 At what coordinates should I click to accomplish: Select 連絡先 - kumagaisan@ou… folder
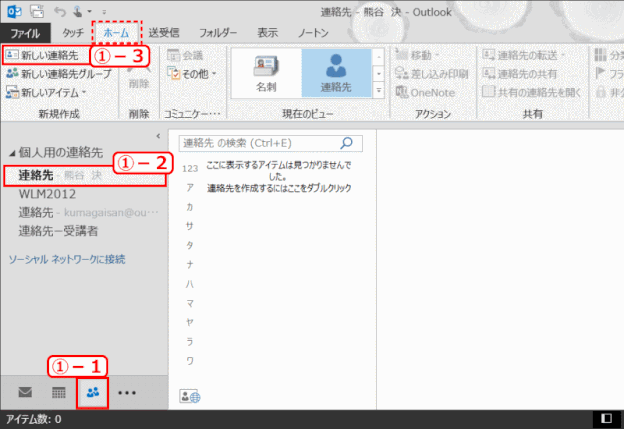click(x=88, y=213)
